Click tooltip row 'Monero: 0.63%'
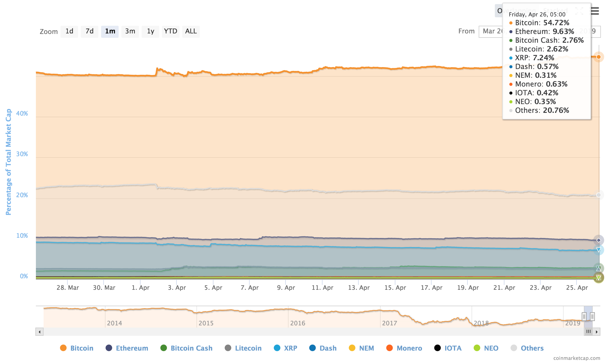 coord(538,84)
